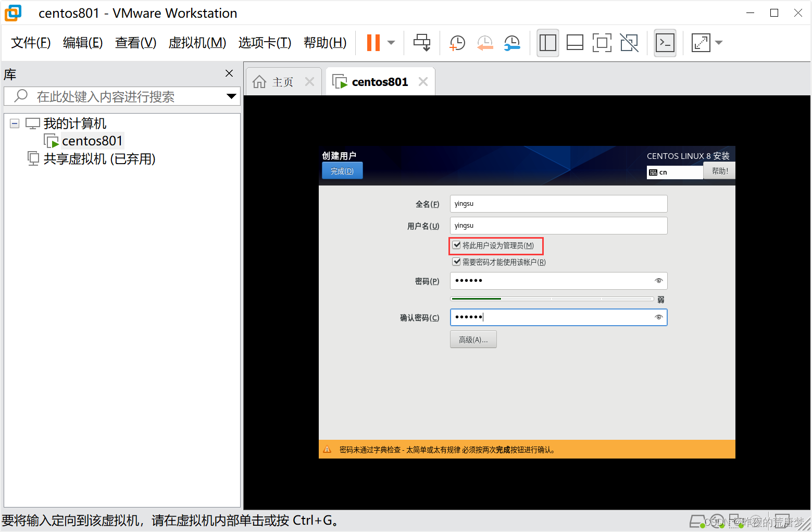Click the 全名 input field
Screen dimensions: 812x532
click(x=558, y=204)
